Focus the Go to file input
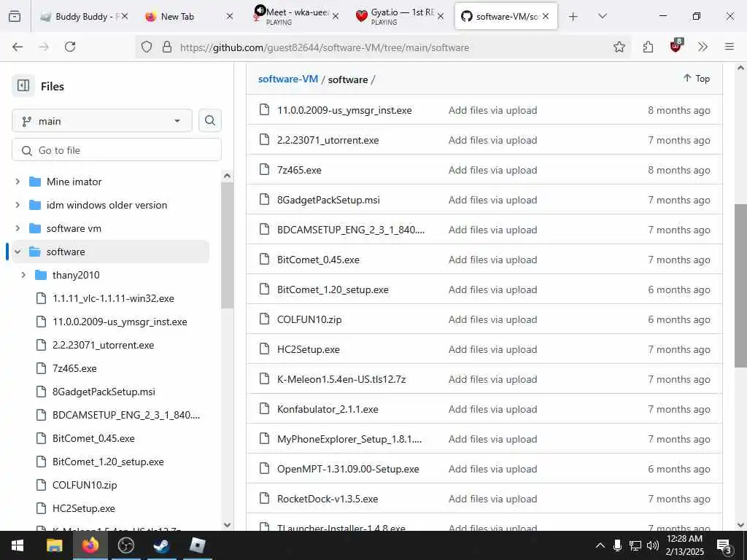Image resolution: width=747 pixels, height=560 pixels. coord(117,150)
